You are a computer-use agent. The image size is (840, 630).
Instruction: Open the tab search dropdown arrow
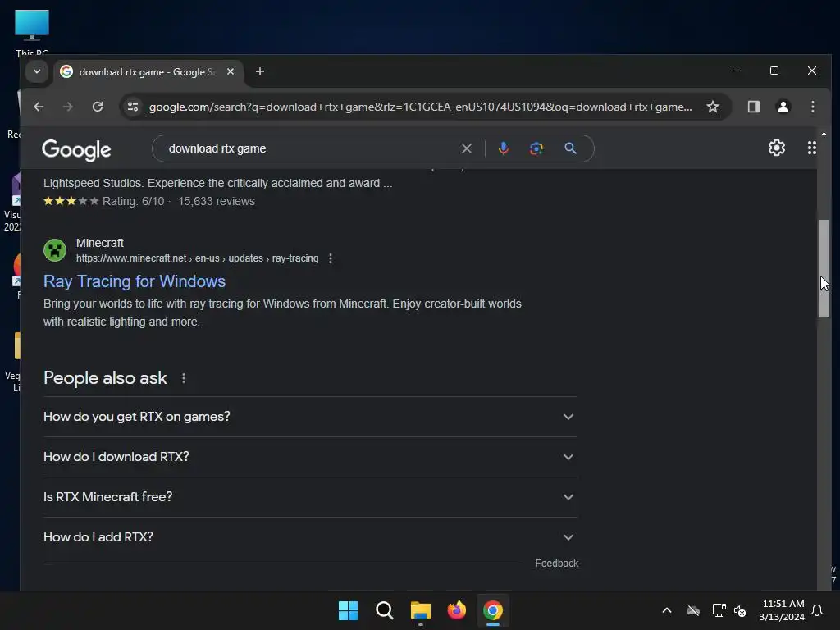tap(36, 71)
